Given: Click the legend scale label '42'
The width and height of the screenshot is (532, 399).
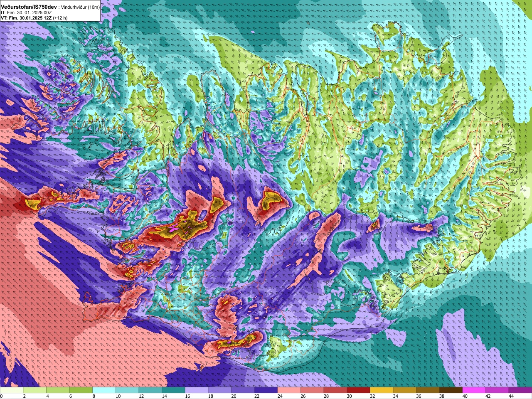Looking at the screenshot, I should 488,396.
